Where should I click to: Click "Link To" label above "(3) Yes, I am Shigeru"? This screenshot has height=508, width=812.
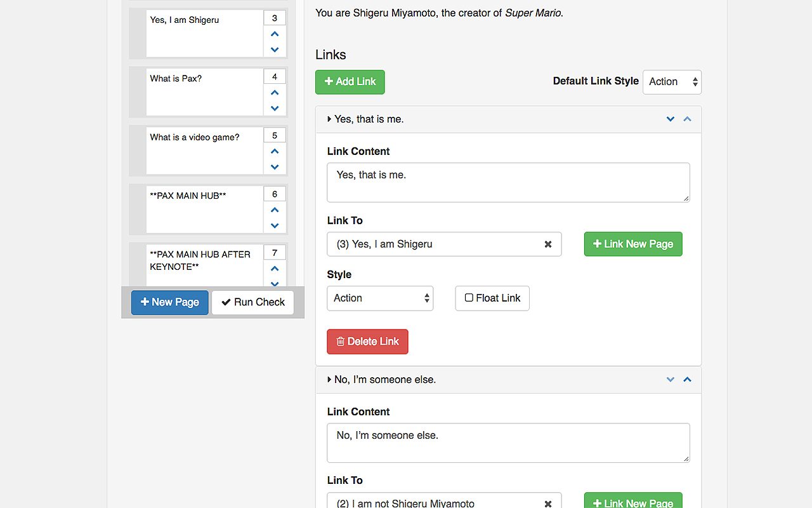[x=345, y=220]
